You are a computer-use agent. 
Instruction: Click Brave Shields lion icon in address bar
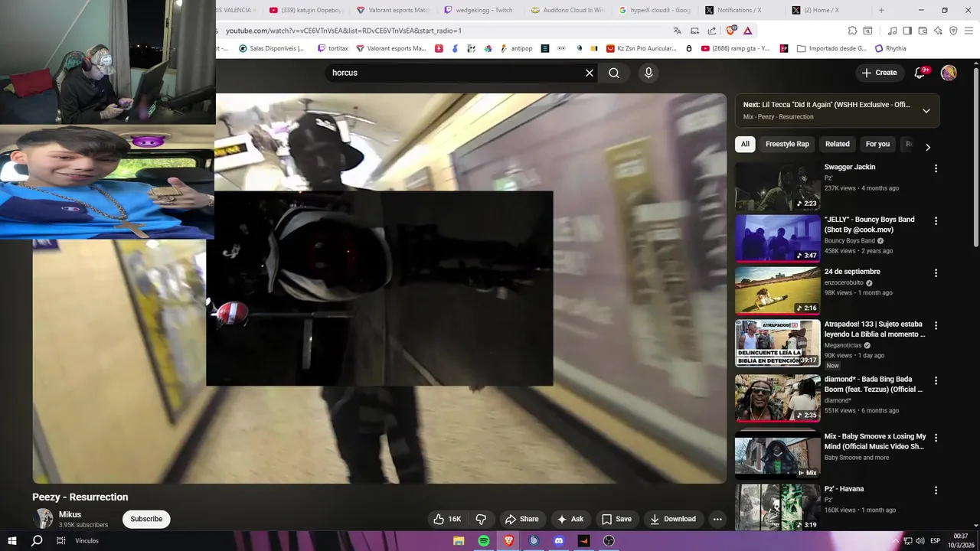[x=730, y=31]
